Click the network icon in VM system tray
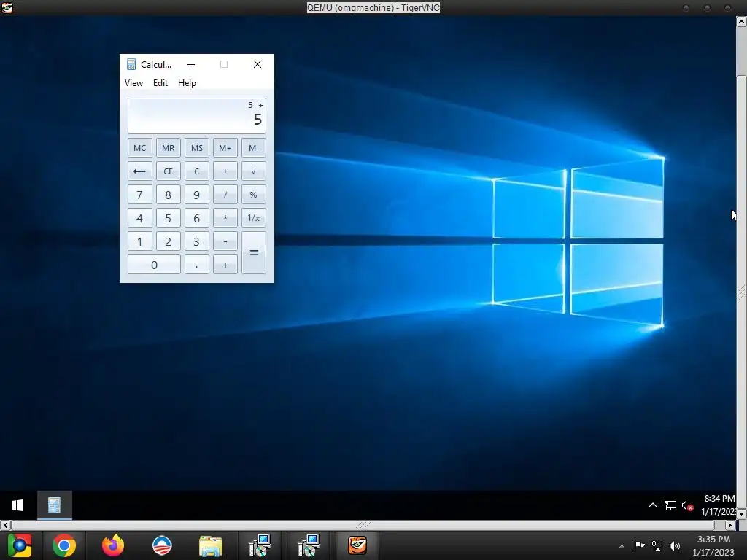Screen dimensions: 747x560 tap(670, 505)
